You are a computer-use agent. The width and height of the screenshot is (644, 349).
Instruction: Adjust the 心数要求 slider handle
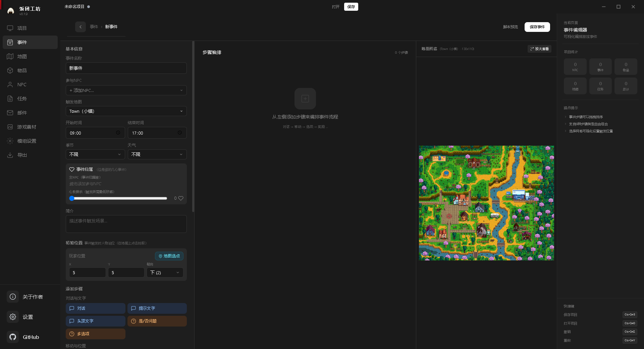[x=72, y=198]
